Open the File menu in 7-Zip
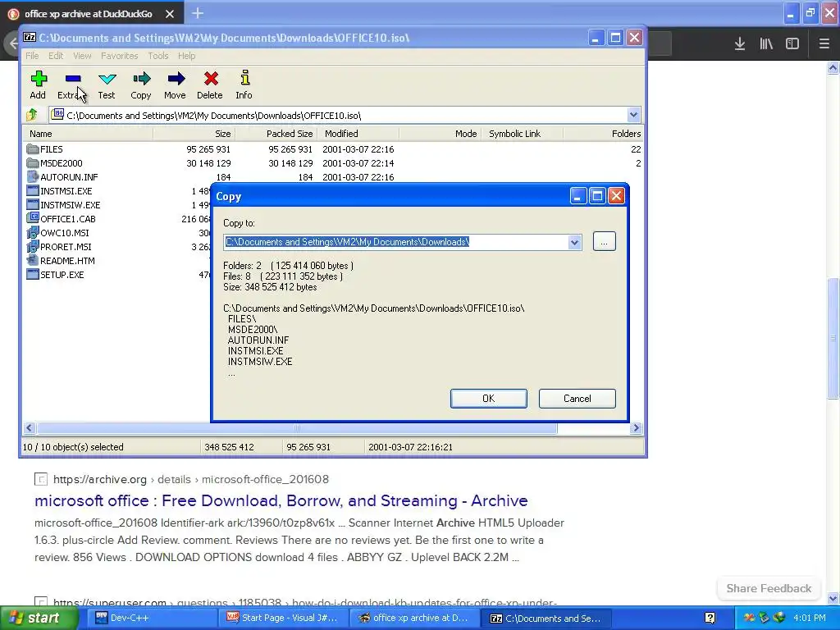840x630 pixels. pos(32,56)
